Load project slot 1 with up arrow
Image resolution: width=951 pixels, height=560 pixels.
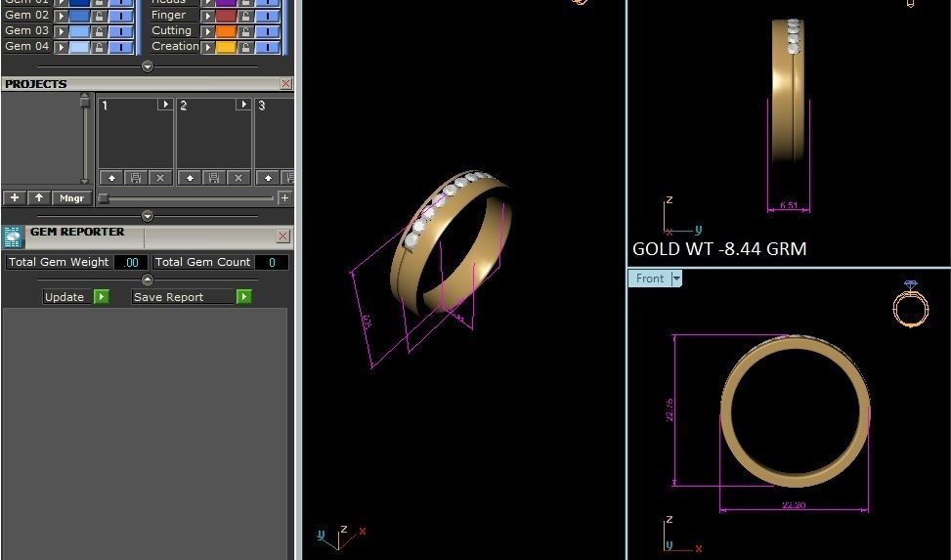[x=111, y=178]
